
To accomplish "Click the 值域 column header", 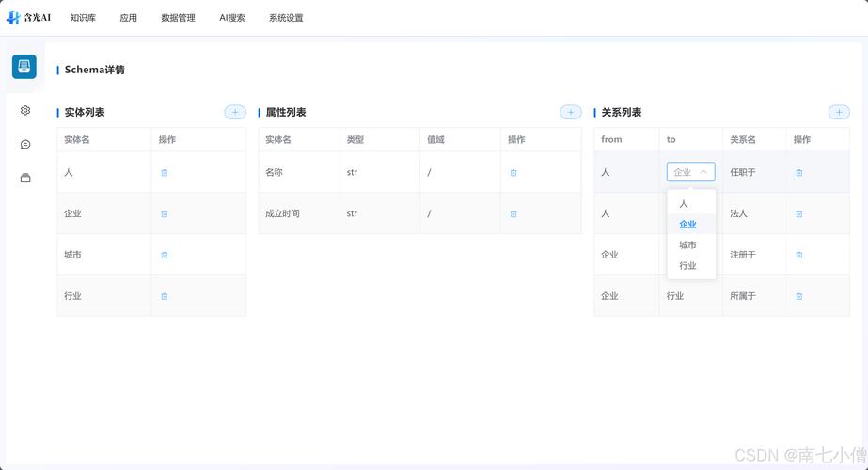I will click(x=435, y=139).
